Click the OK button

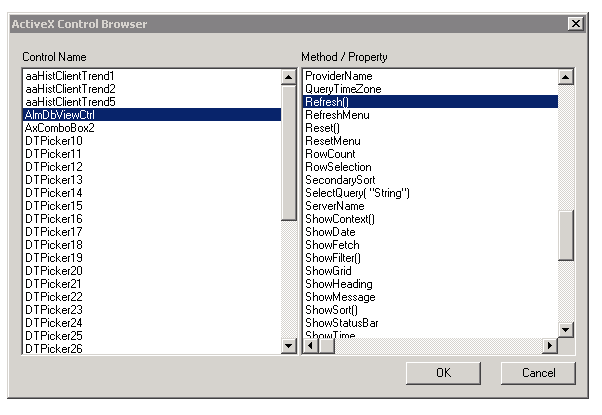[443, 373]
